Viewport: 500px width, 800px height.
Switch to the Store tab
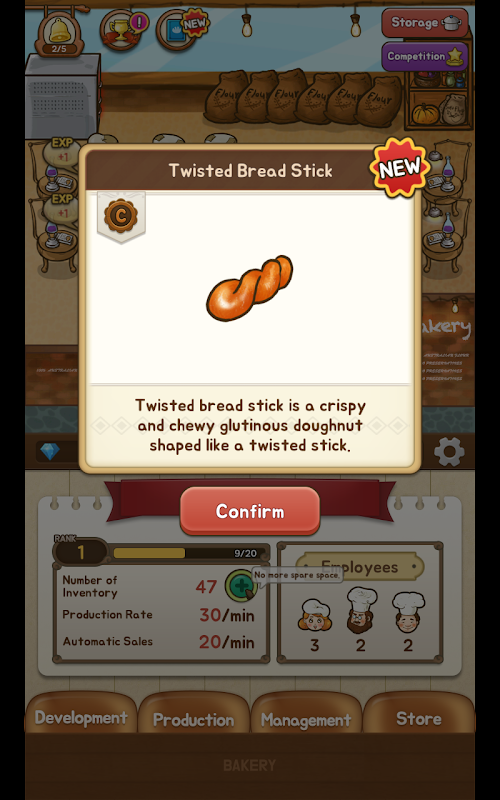(418, 718)
